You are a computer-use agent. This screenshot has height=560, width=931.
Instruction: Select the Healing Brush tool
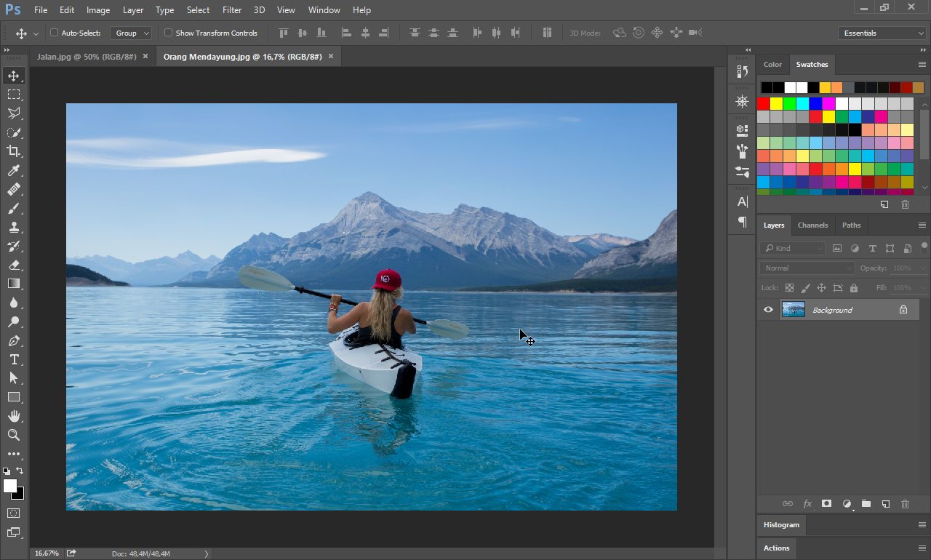click(x=14, y=189)
